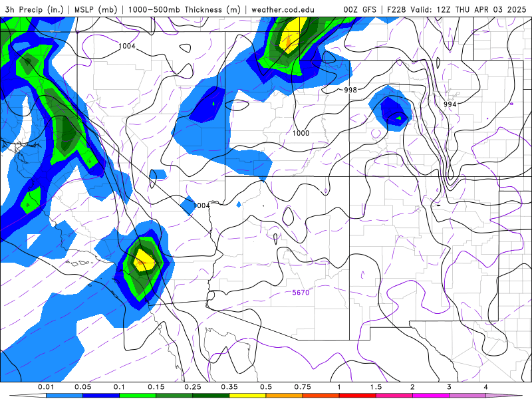
Task: Click the '1.5' legend value
Action: [x=376, y=387]
